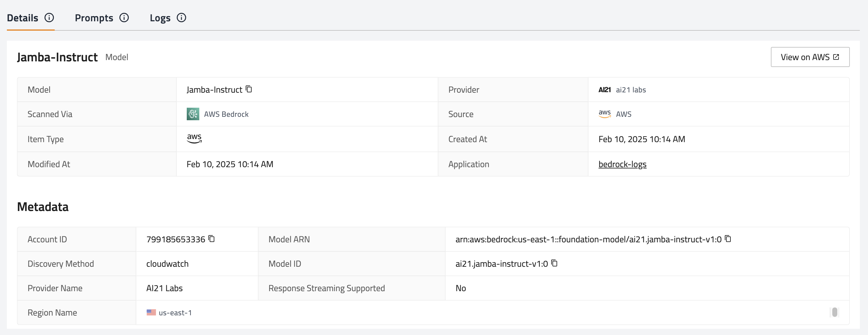Screen dimensions: 868x335
Task: Open the bedrock-logs application link
Action: pyautogui.click(x=622, y=164)
